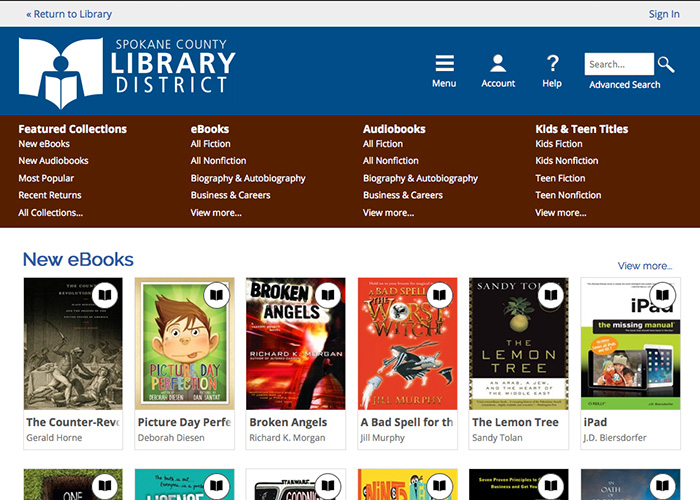Select All Fiction under eBooks

210,144
